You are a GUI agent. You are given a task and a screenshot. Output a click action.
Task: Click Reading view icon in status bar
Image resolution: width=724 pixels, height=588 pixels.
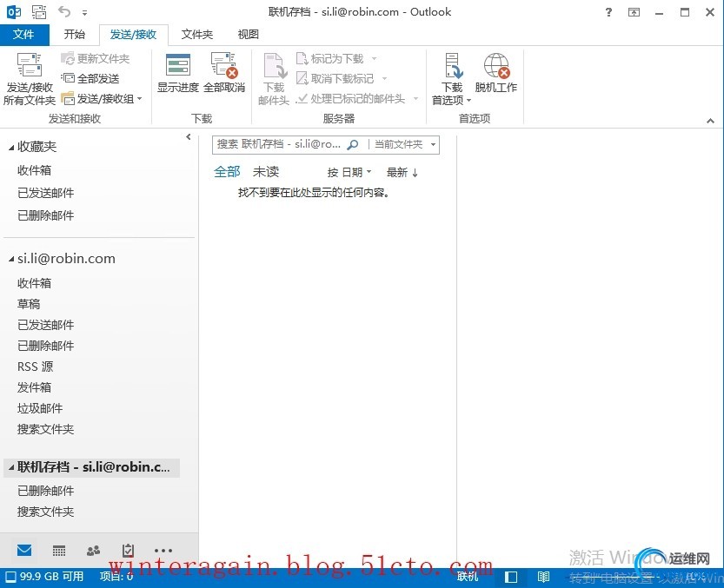tap(543, 577)
